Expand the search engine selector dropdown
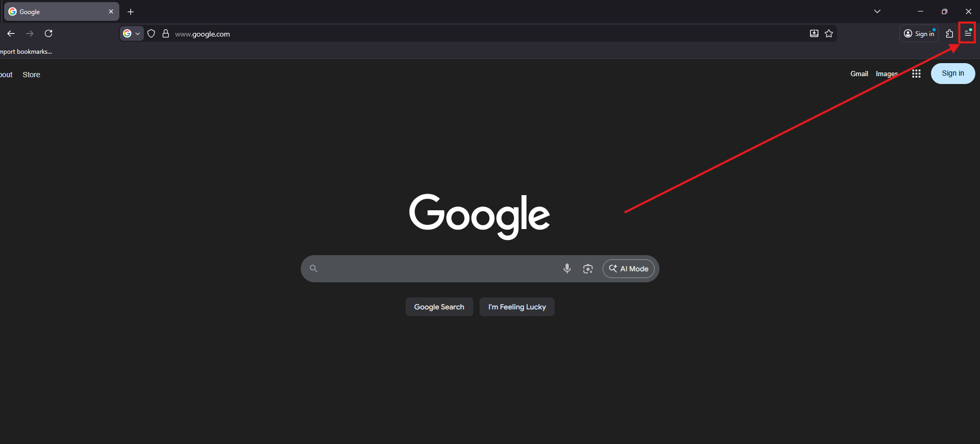Screen dimensions: 980x444 point(131,33)
